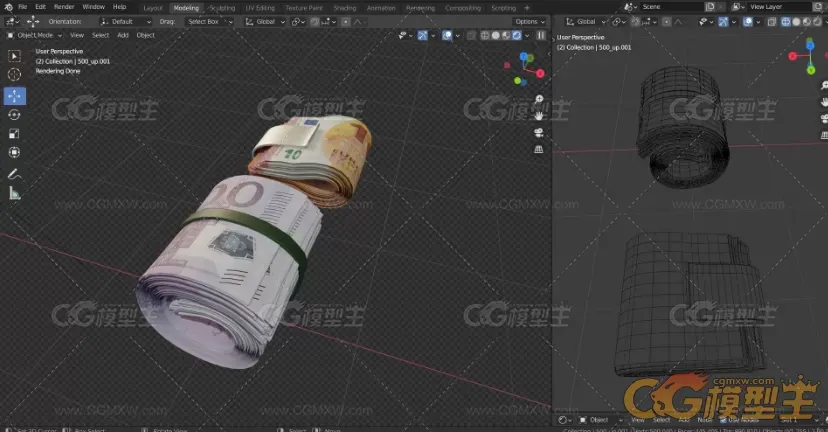Image resolution: width=828 pixels, height=432 pixels.
Task: Open the Object menu in the left viewport header
Action: [x=146, y=35]
